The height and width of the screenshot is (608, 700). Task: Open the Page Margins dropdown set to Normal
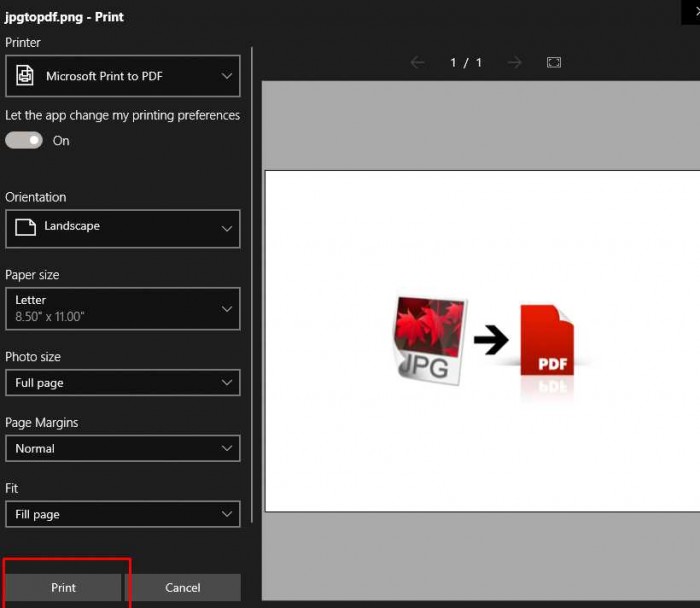coord(123,448)
